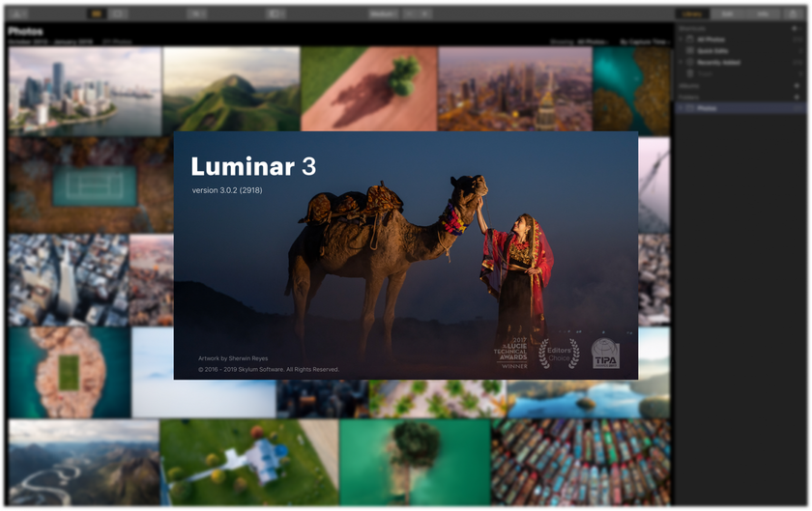
Task: Select the winding river valley thumbnail
Action: [x=84, y=463]
